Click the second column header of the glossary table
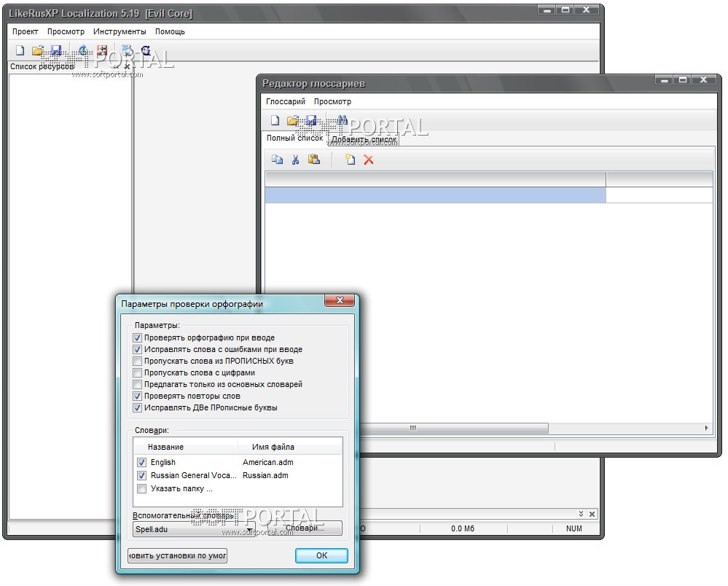 (x=659, y=179)
